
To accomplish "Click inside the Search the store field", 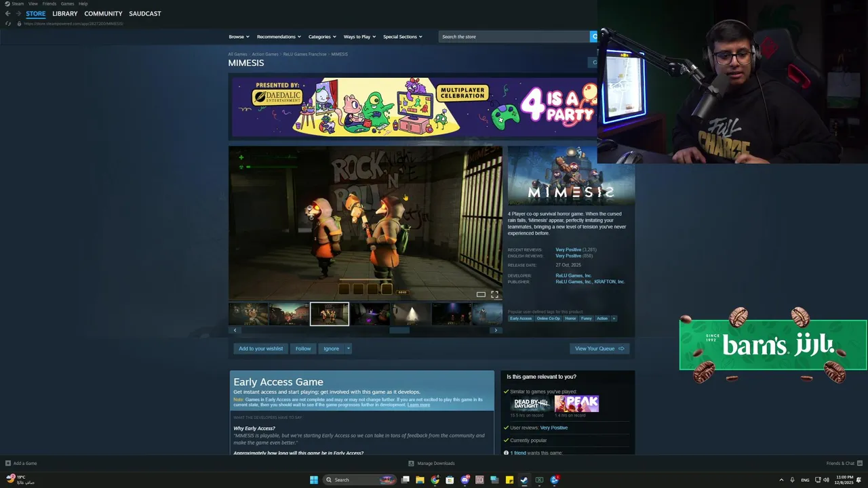I will (513, 37).
